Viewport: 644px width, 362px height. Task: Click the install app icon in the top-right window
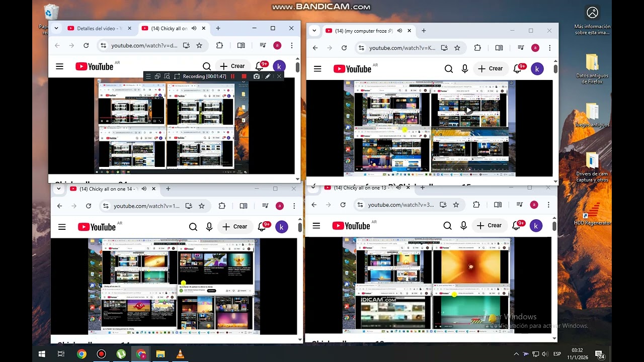point(444,48)
